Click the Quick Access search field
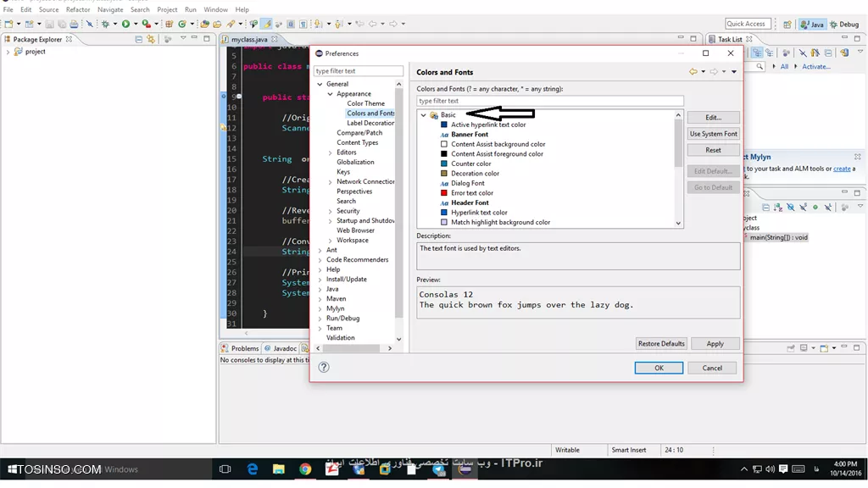The width and height of the screenshot is (868, 488). (x=748, y=24)
